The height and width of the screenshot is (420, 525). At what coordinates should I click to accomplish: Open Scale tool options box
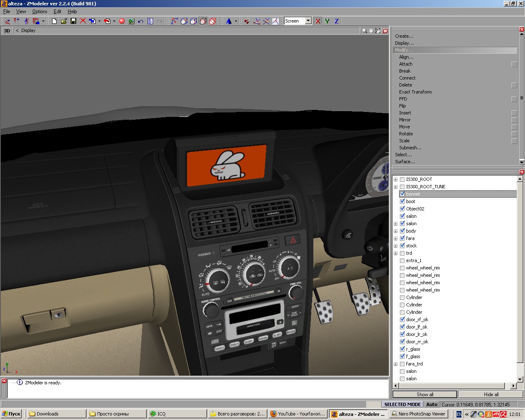514,141
